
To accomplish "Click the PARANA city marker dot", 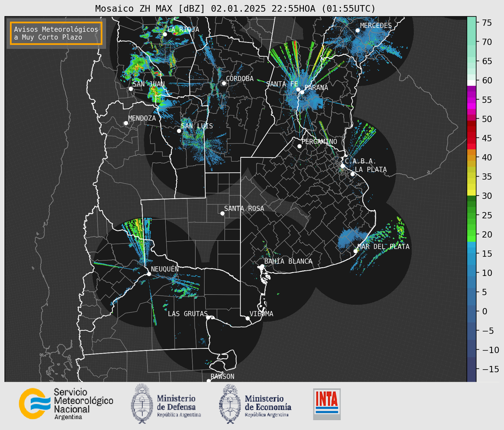I will 302,92.
